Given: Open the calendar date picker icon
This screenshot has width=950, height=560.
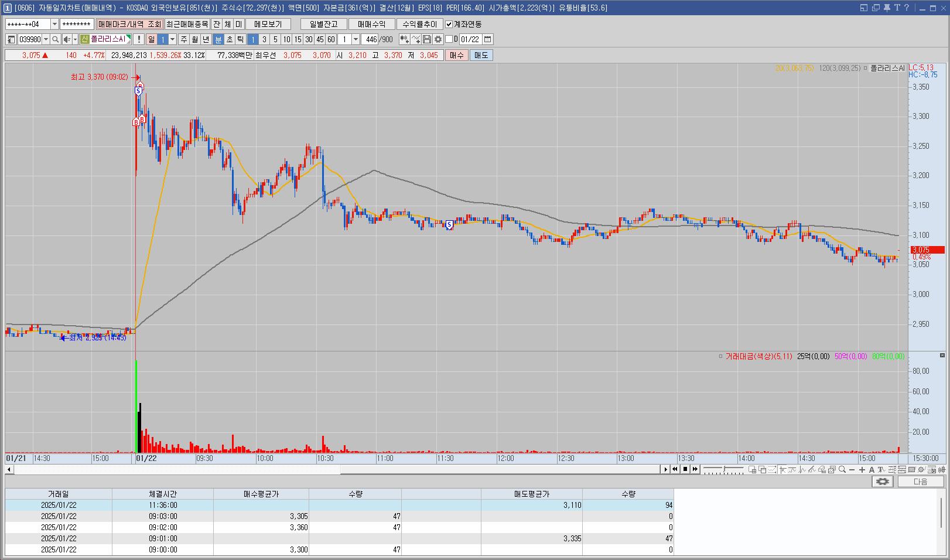Looking at the screenshot, I should tap(488, 39).
